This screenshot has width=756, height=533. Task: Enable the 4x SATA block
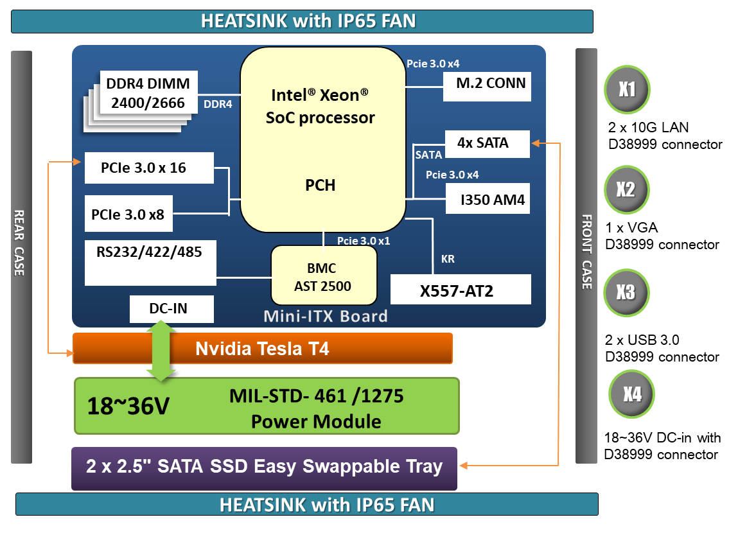pos(488,144)
